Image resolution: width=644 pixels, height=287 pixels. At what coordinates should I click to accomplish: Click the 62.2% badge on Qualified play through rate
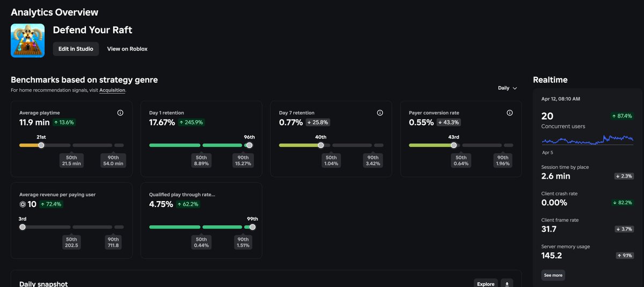point(188,204)
